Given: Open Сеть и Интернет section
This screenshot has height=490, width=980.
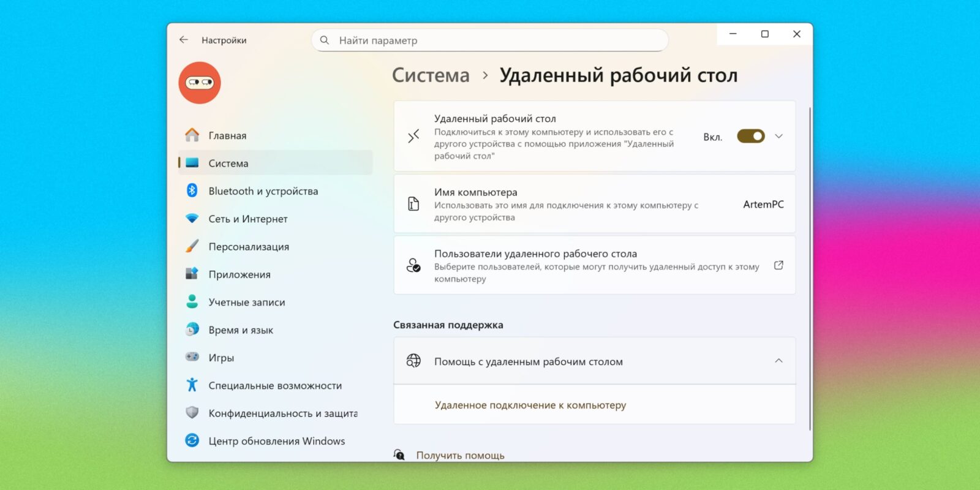Looking at the screenshot, I should (275, 219).
